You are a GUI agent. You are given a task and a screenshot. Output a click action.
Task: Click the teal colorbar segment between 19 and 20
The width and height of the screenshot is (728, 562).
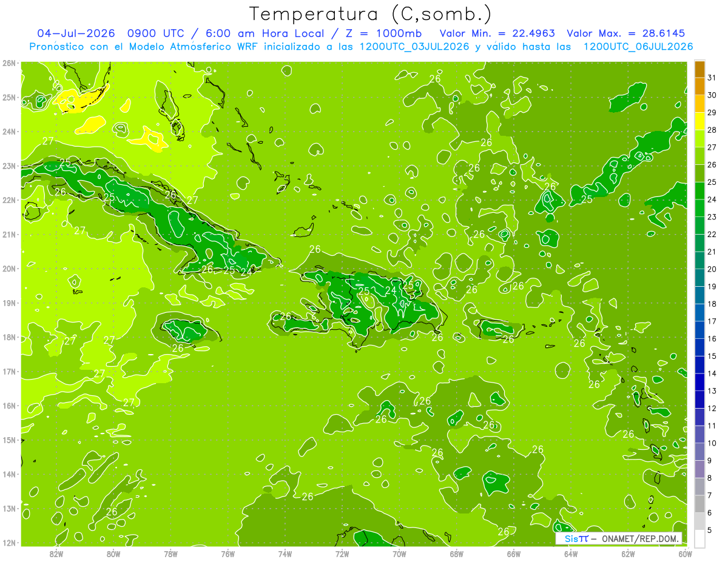point(699,278)
